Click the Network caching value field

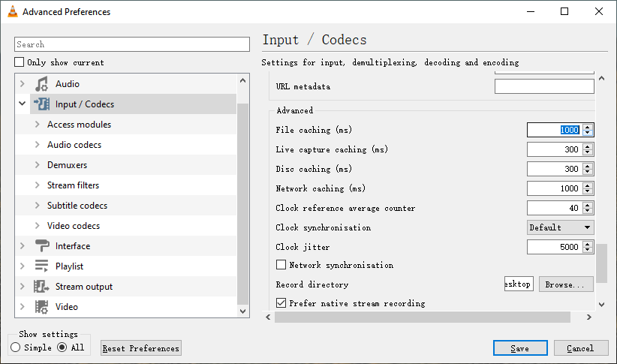point(555,188)
